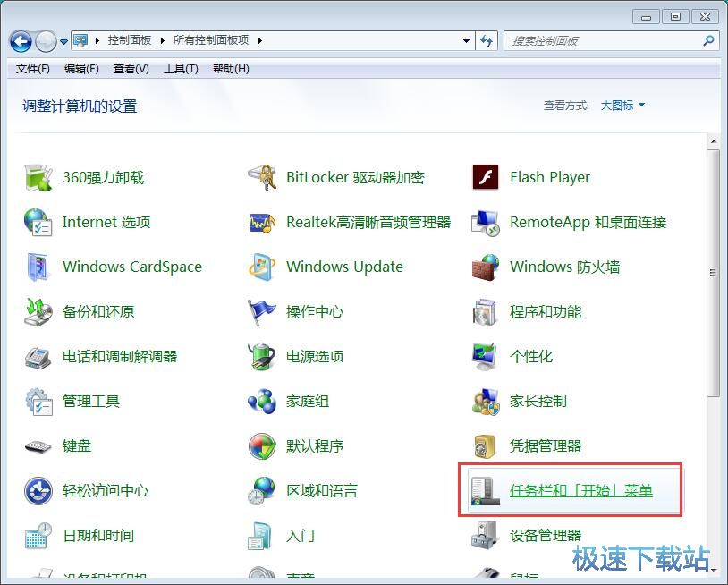Image resolution: width=728 pixels, height=585 pixels.
Task: Open 家长控制 icon
Action: coord(486,401)
